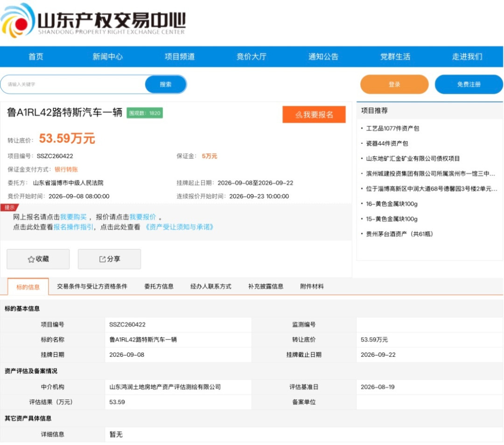Click the keyword search input field
The height and width of the screenshot is (445, 504).
(x=73, y=84)
